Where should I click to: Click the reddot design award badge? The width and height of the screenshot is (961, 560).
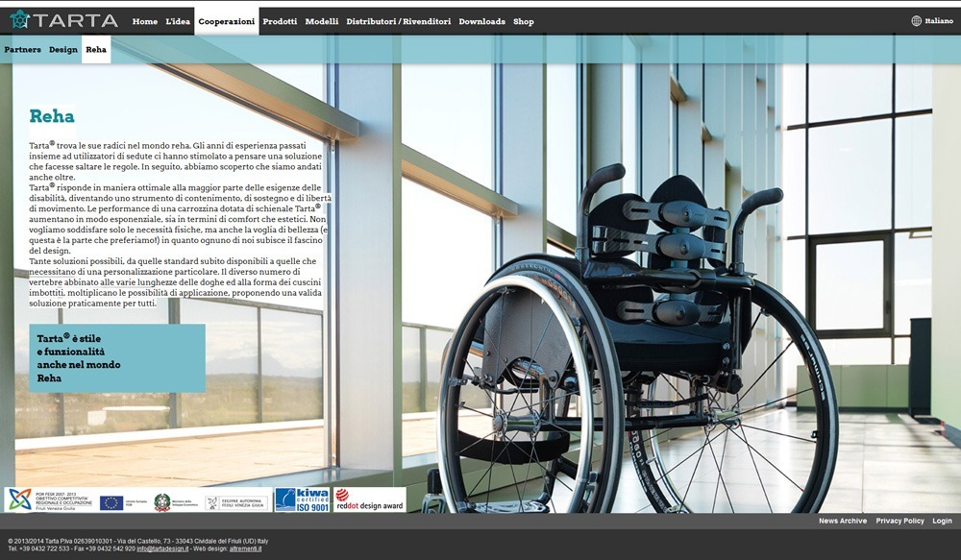click(370, 499)
